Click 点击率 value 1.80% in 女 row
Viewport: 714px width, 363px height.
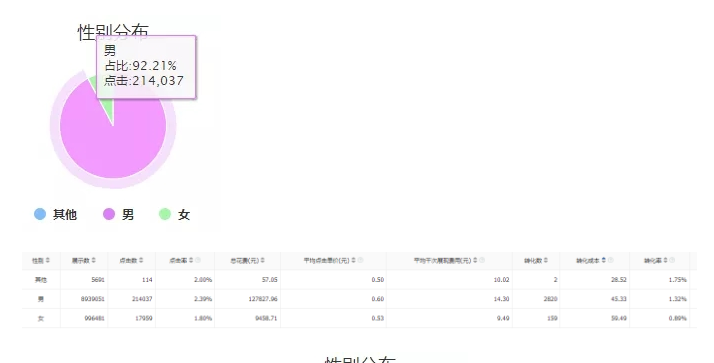pos(203,318)
